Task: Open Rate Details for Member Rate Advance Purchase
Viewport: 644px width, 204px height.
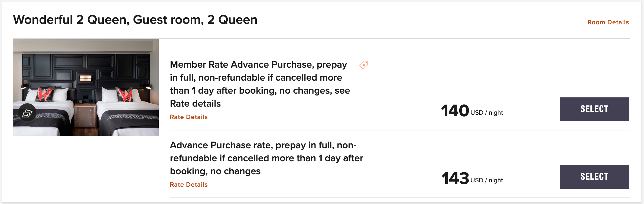Action: tap(189, 117)
